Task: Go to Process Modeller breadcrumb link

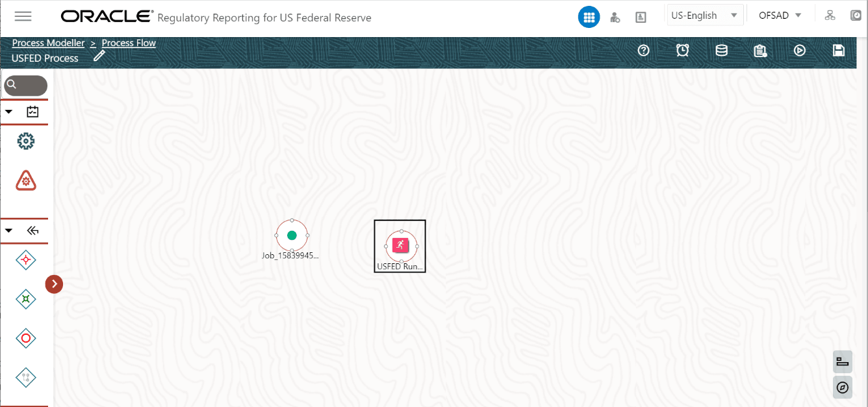Action: pyautogui.click(x=48, y=43)
